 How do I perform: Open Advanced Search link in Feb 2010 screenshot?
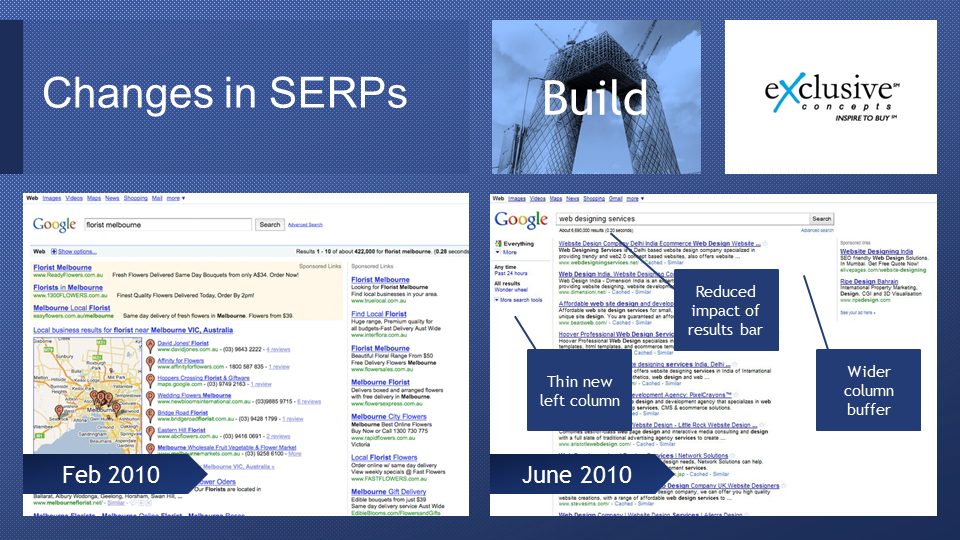305,225
